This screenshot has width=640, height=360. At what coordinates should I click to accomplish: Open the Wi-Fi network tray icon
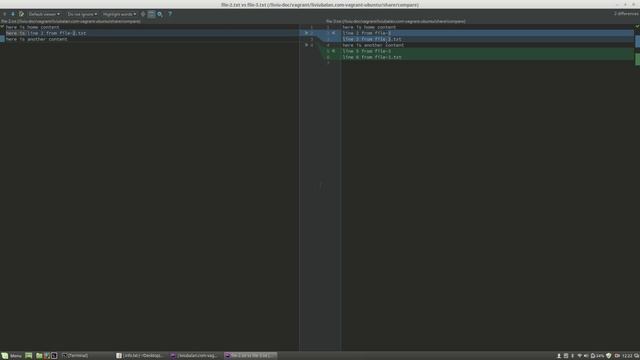pyautogui.click(x=580, y=356)
